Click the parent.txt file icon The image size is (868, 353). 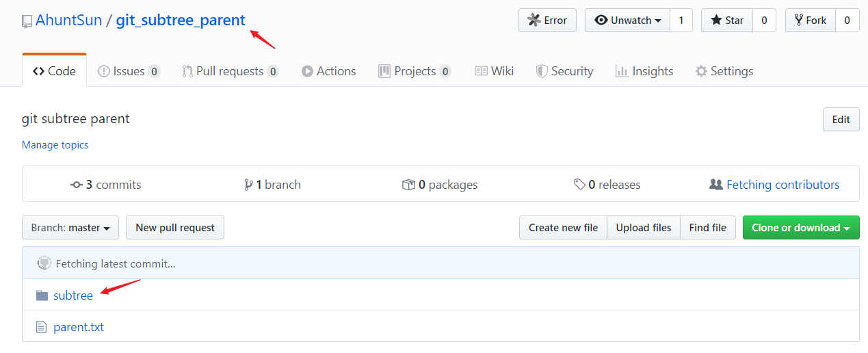pyautogui.click(x=42, y=327)
